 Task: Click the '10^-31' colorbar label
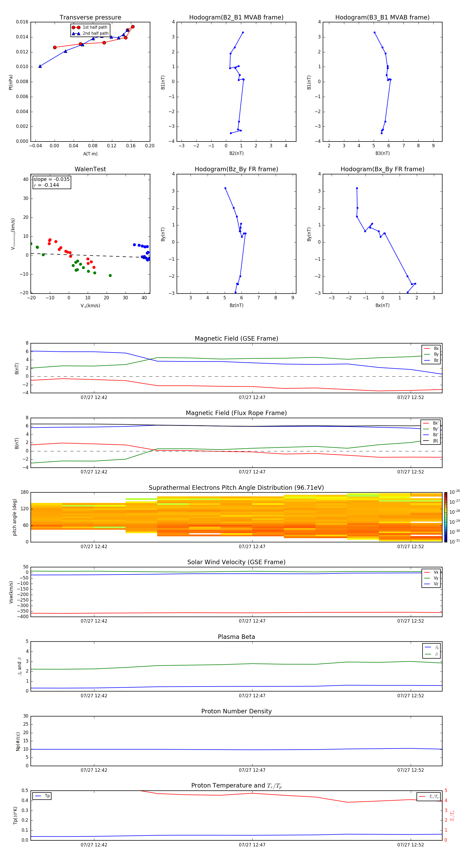coord(455,542)
